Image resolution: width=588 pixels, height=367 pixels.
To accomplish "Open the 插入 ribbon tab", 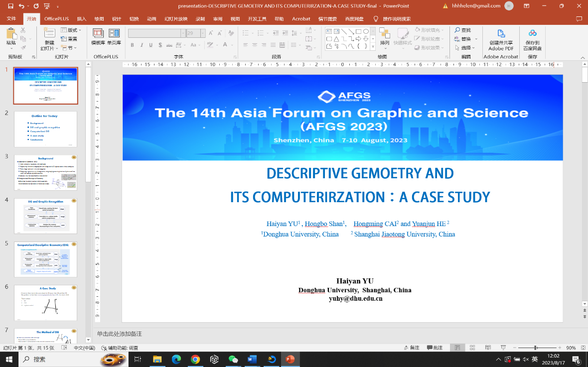I will (81, 19).
